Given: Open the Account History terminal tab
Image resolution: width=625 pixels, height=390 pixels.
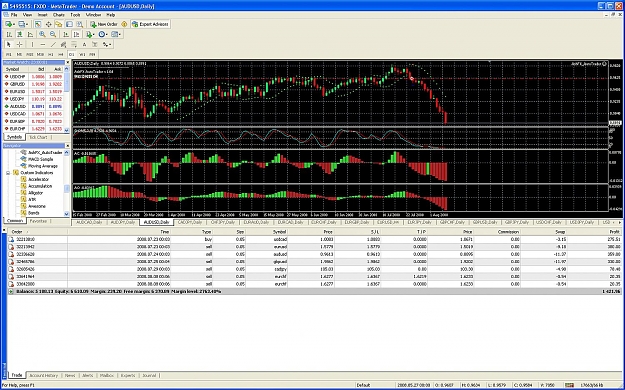Looking at the screenshot, I should coord(43,375).
